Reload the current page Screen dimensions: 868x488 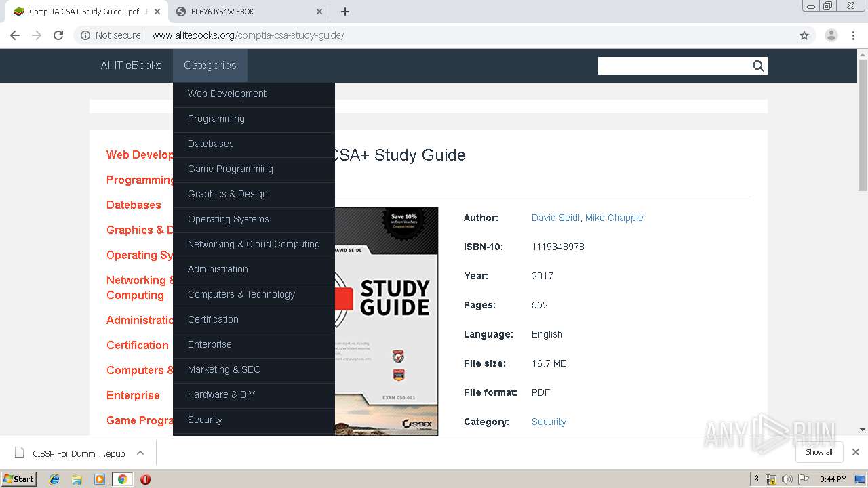click(58, 35)
